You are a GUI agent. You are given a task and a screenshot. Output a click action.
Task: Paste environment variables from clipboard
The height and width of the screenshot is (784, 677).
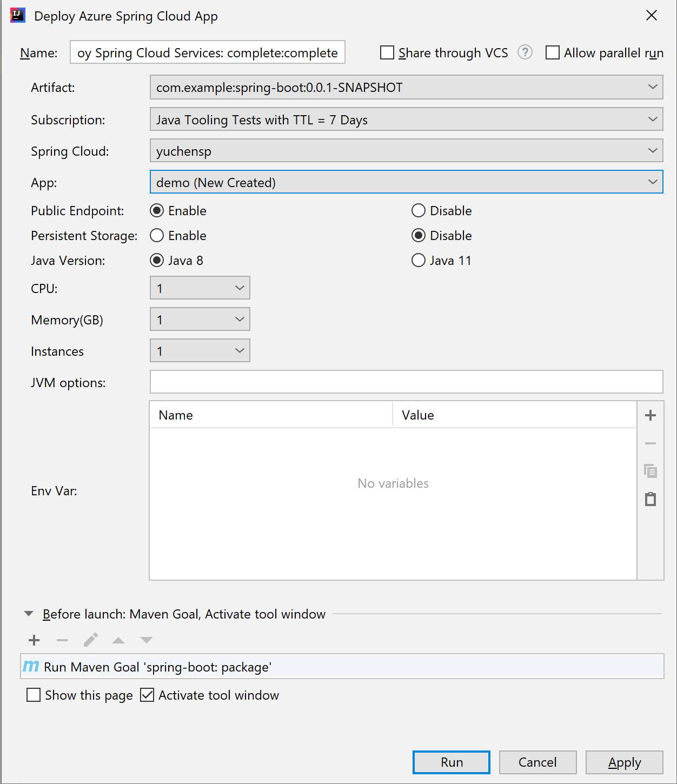click(651, 499)
